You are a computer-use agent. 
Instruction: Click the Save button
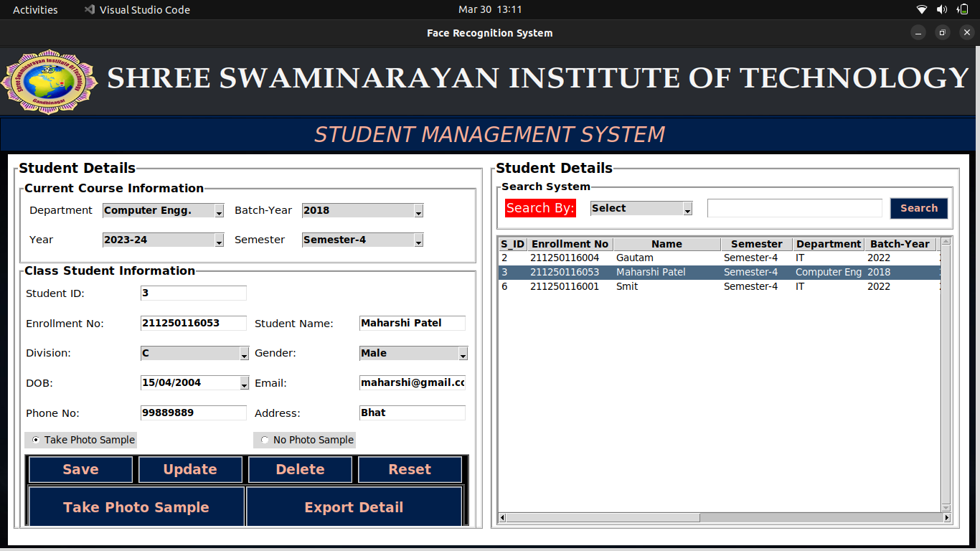point(80,469)
